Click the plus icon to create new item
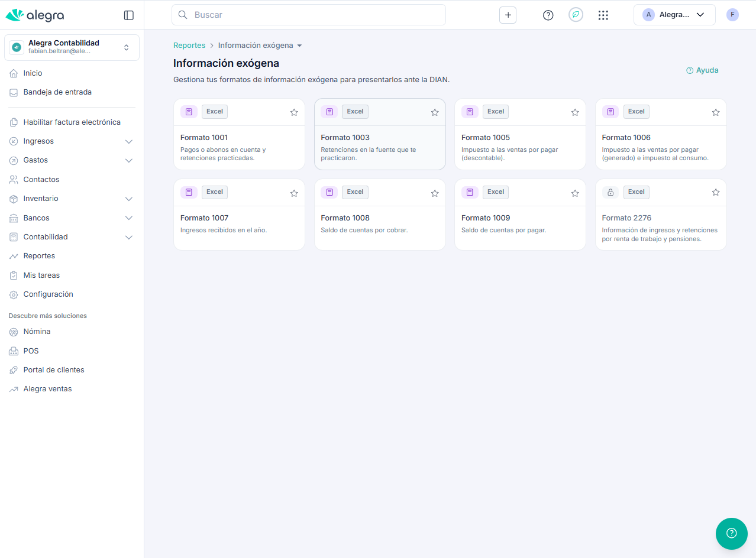Viewport: 756px width, 558px height. pos(508,15)
